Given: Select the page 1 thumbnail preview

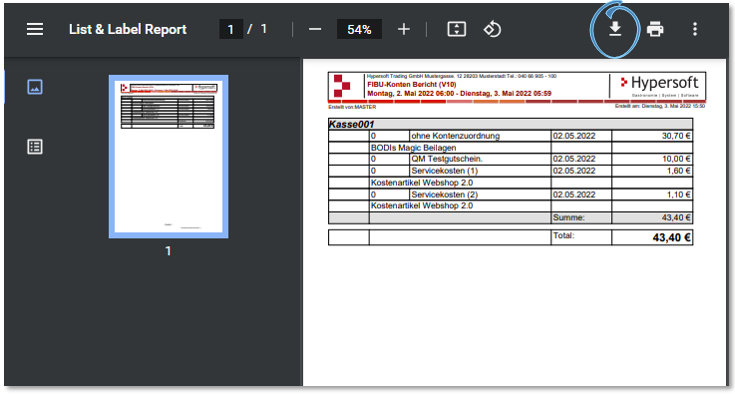Looking at the screenshot, I should coord(169,157).
